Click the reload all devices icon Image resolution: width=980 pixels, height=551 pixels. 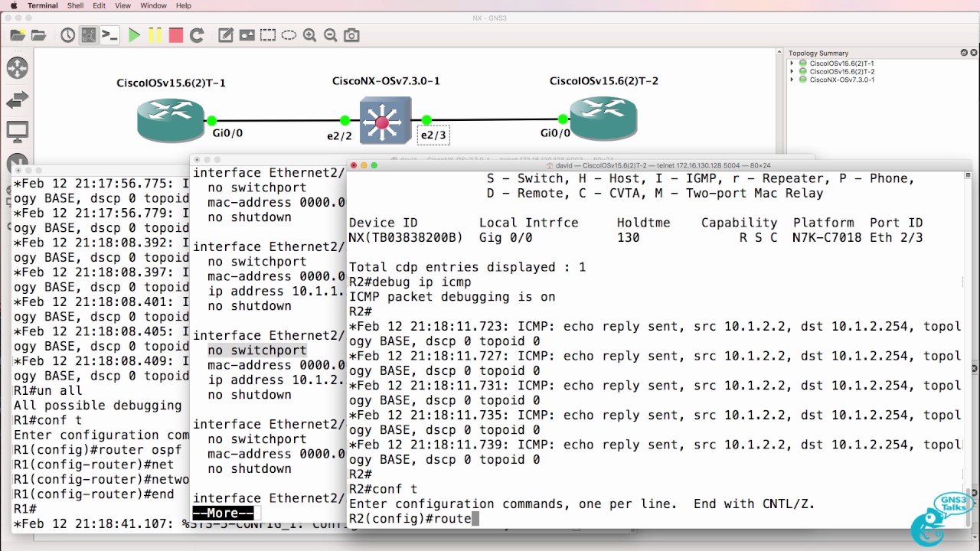197,35
